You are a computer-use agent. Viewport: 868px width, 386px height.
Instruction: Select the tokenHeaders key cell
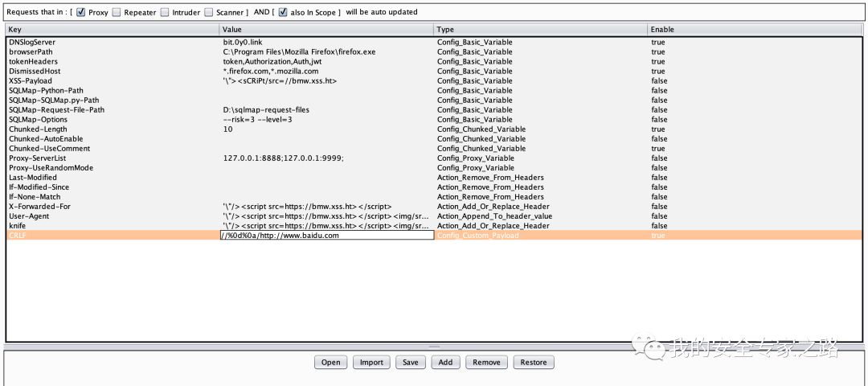tap(113, 61)
